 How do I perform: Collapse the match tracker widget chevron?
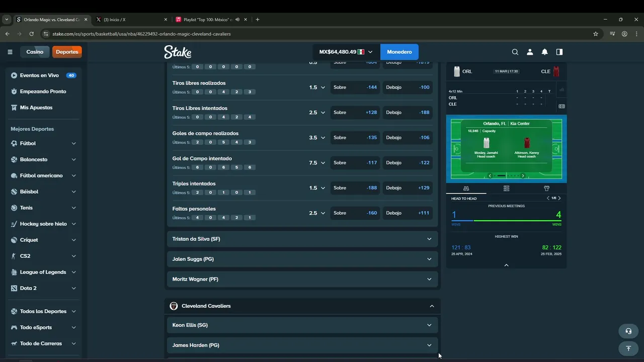(x=506, y=265)
